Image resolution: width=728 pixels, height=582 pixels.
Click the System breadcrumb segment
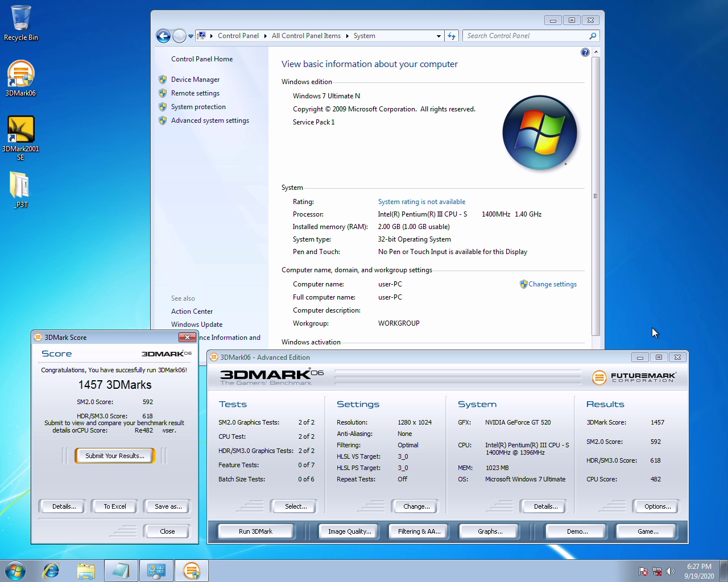click(364, 36)
